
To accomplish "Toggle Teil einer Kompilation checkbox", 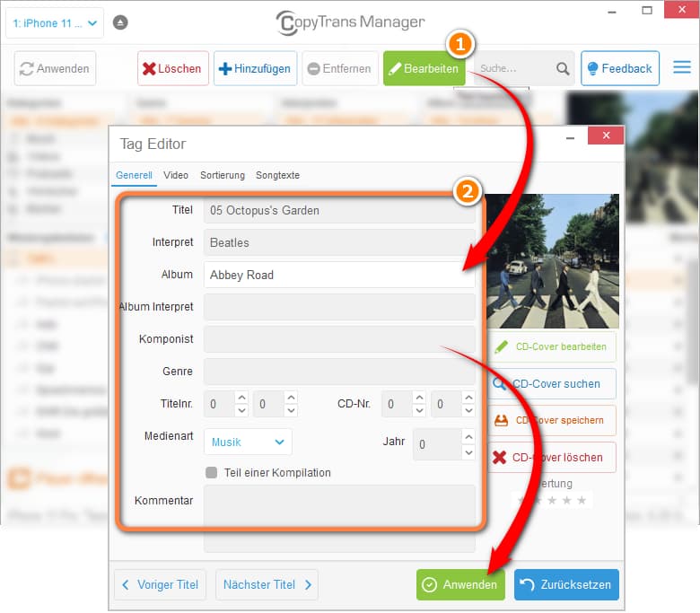I will coord(211,472).
